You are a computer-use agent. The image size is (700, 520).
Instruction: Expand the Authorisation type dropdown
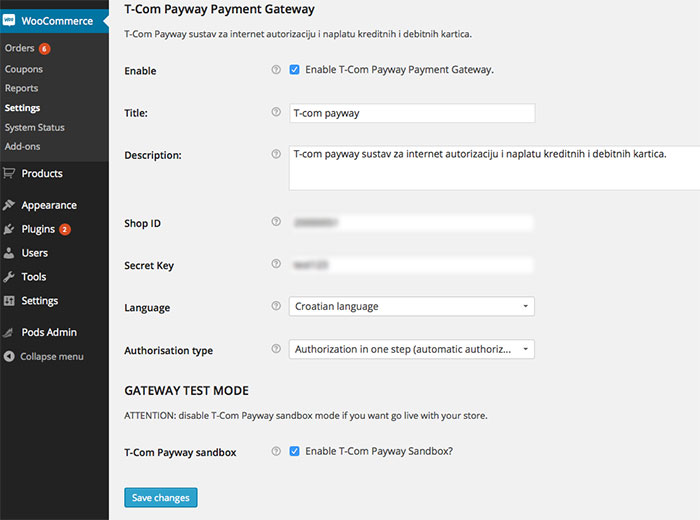(412, 349)
